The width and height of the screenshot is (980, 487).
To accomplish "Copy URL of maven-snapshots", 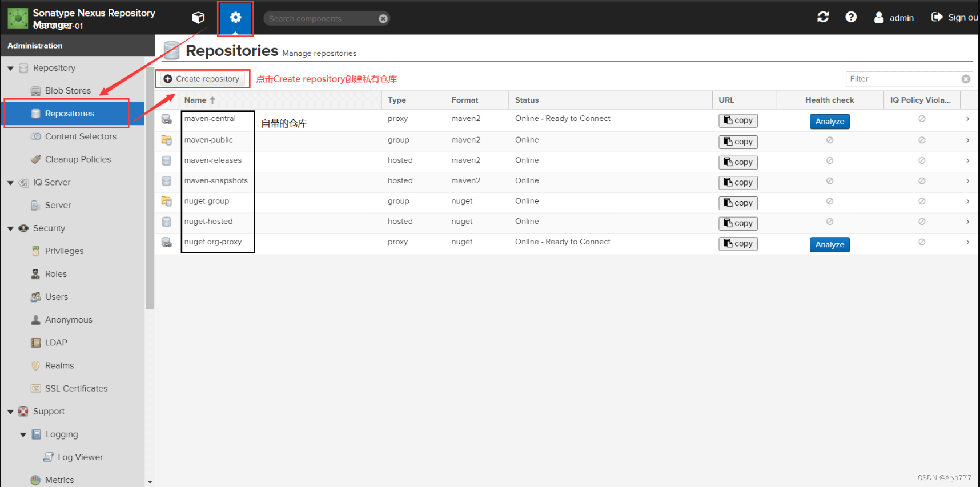I will (738, 183).
